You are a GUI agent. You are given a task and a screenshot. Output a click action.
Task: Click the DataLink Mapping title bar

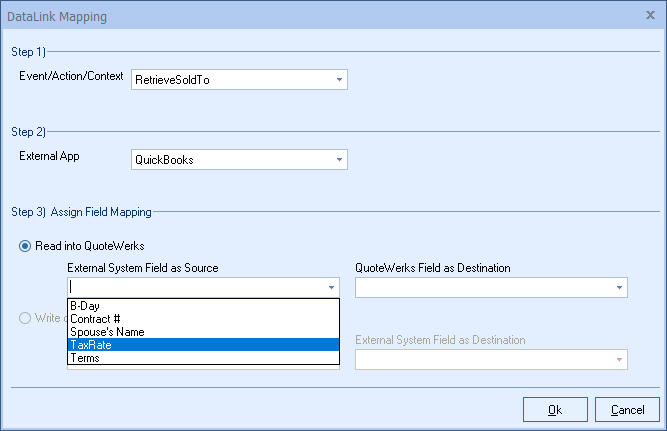point(300,16)
